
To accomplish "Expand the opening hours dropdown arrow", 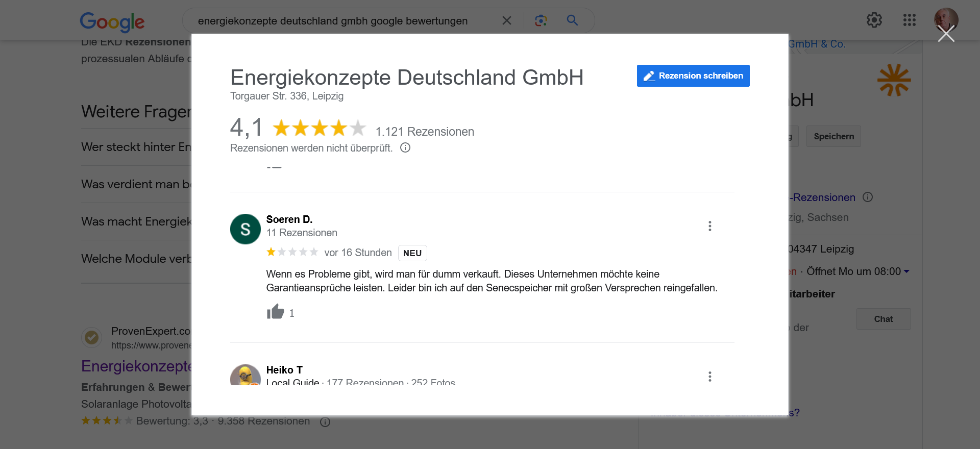I will pos(906,271).
